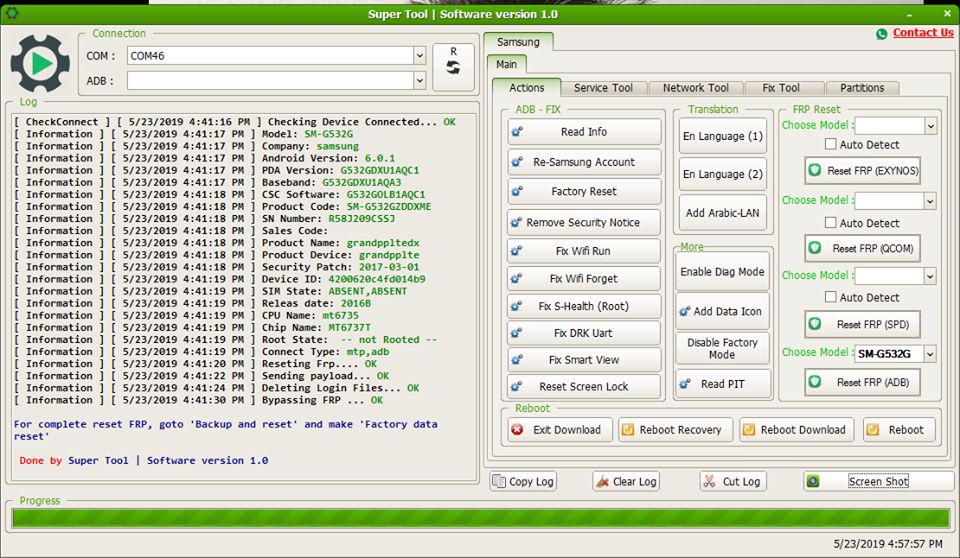Expand Choose Model dropdown for QCOM

[x=931, y=201]
